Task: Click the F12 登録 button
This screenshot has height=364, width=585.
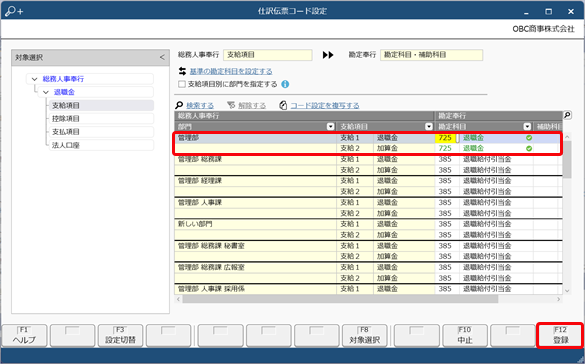Action: pos(560,335)
